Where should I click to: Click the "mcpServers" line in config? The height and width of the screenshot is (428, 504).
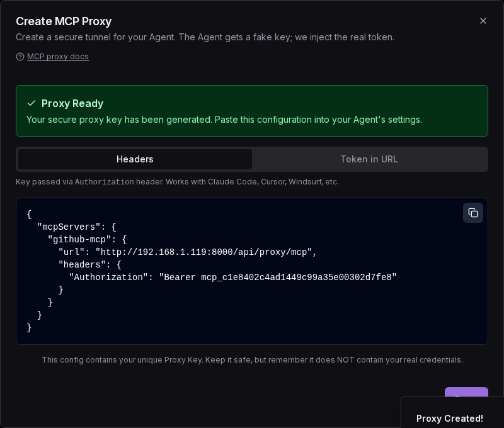(x=77, y=227)
